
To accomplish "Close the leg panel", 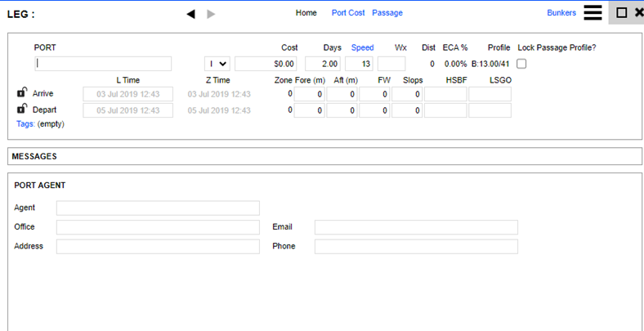I will coord(638,13).
